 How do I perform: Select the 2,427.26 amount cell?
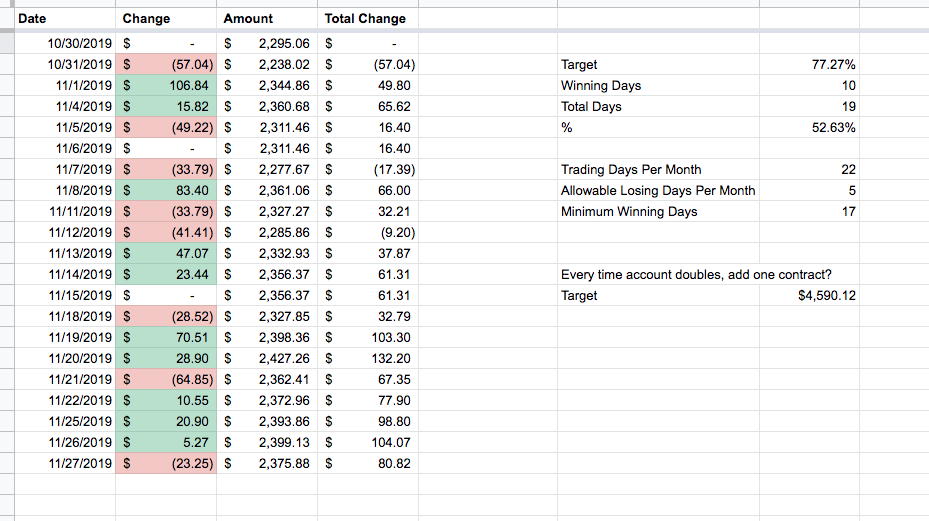tap(267, 359)
